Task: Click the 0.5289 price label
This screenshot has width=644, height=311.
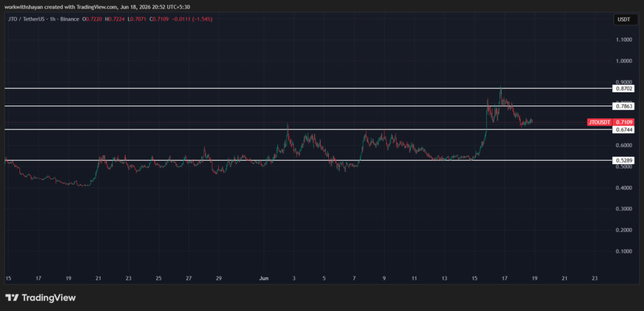Action: pos(623,160)
